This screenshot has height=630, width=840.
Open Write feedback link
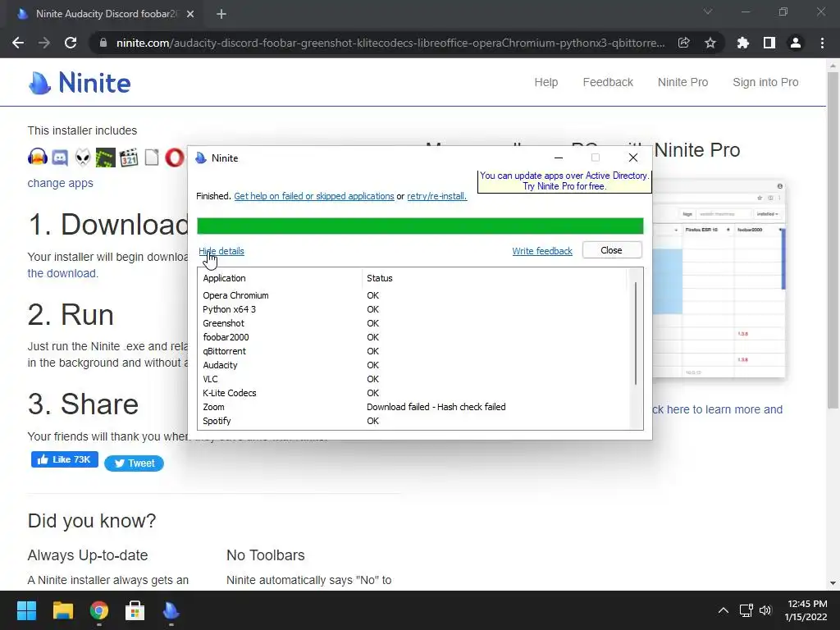pyautogui.click(x=542, y=251)
